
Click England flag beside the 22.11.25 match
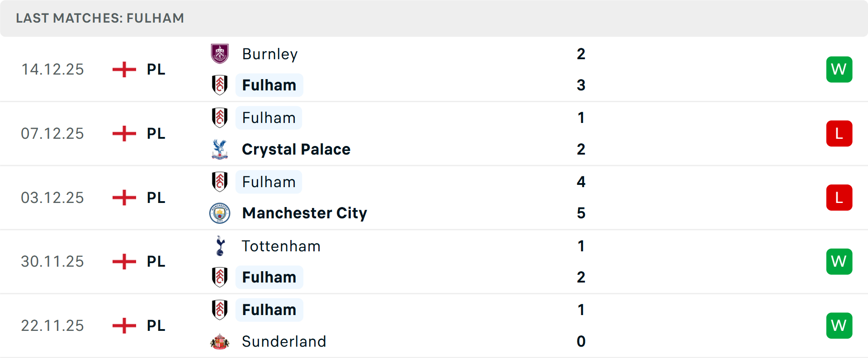click(x=124, y=325)
